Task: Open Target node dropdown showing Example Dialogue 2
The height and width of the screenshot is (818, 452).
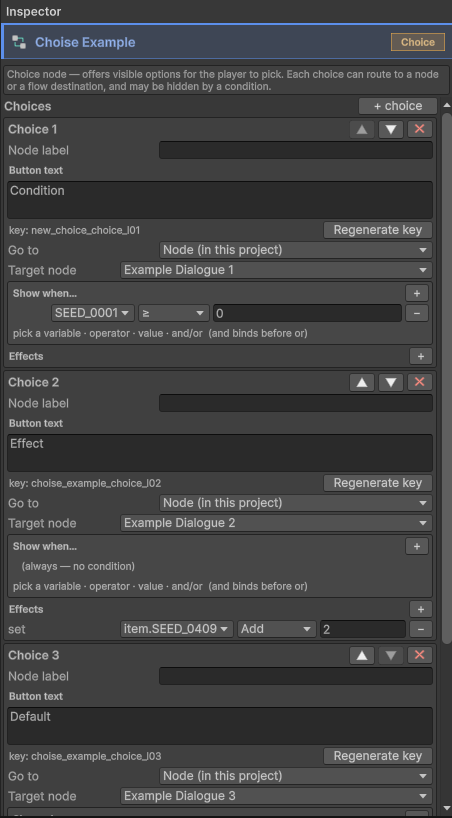Action: pos(276,523)
